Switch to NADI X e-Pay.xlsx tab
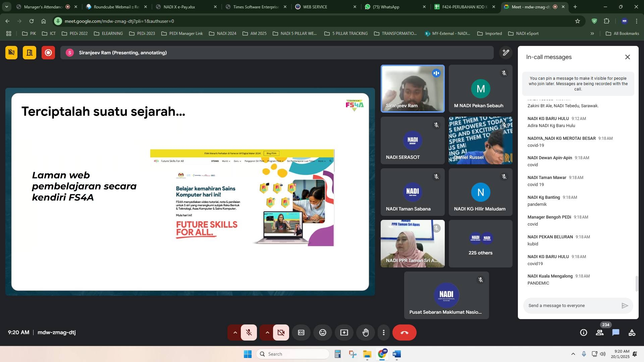The image size is (644, 362). pos(186,7)
